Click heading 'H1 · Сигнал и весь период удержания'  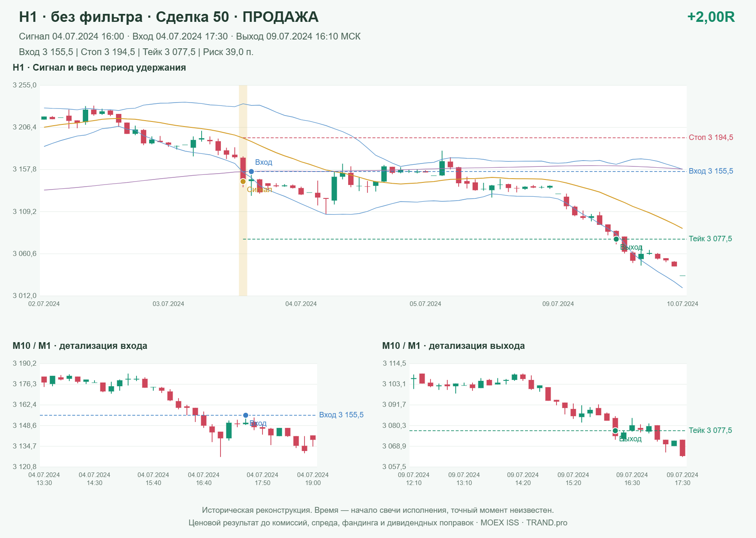[99, 68]
